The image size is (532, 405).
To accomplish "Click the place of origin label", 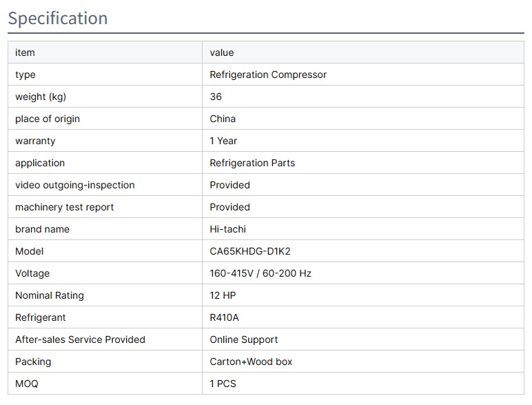I will coord(48,119).
